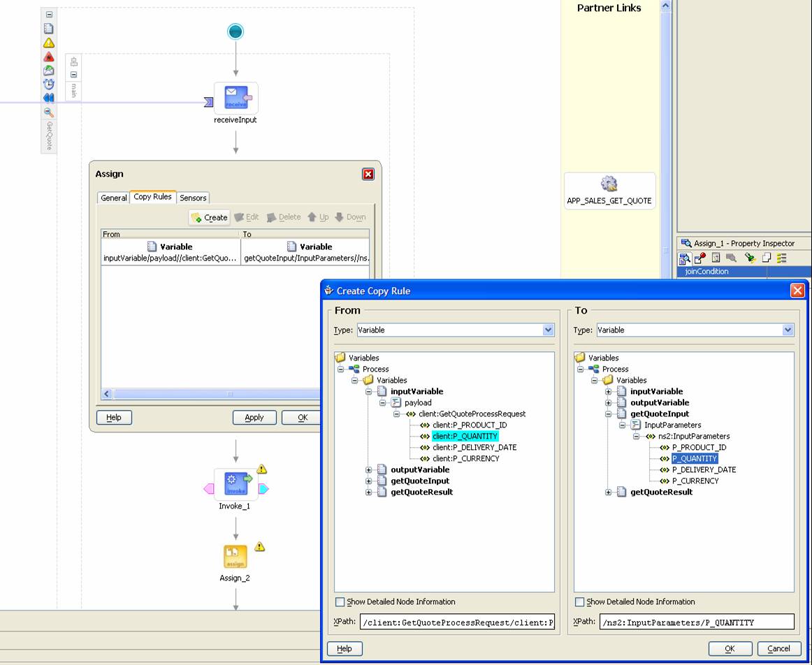This screenshot has width=812, height=665.
Task: Open the To Type dropdown
Action: (x=788, y=330)
